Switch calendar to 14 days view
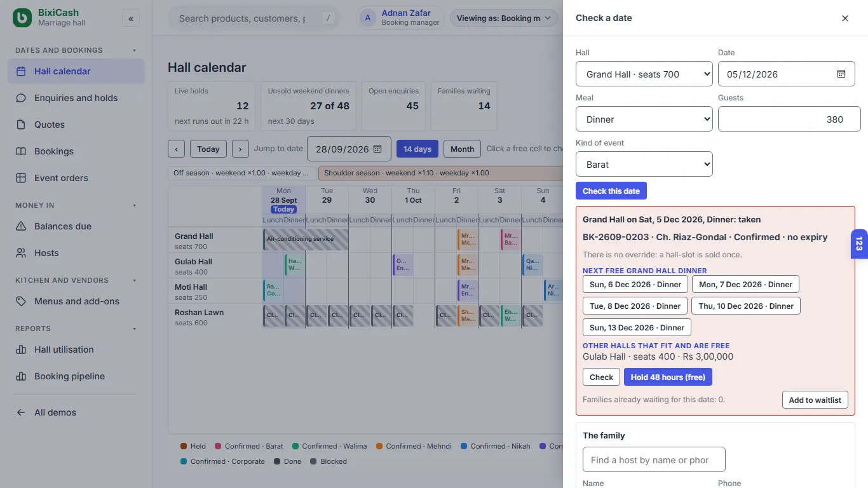868x488 pixels. [x=417, y=149]
